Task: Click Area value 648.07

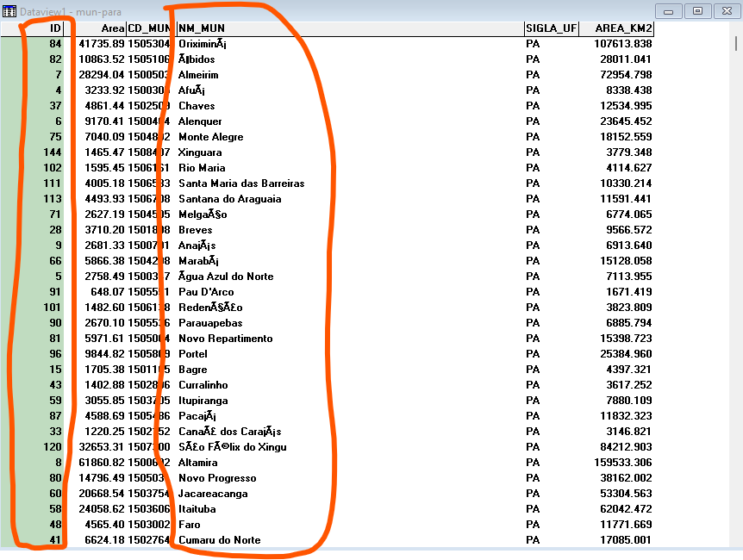Action: pyautogui.click(x=108, y=292)
